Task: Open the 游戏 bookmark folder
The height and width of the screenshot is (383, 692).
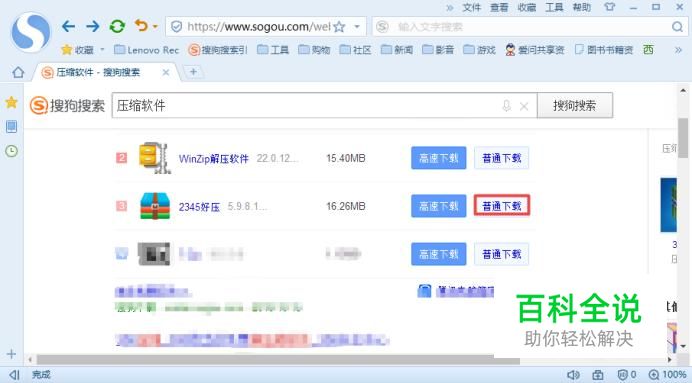Action: [x=479, y=50]
